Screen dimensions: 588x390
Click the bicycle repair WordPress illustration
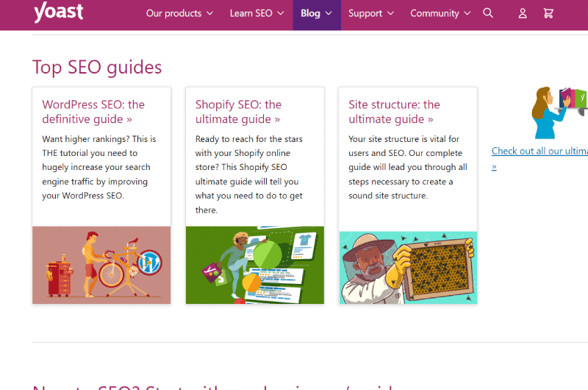[x=101, y=265]
